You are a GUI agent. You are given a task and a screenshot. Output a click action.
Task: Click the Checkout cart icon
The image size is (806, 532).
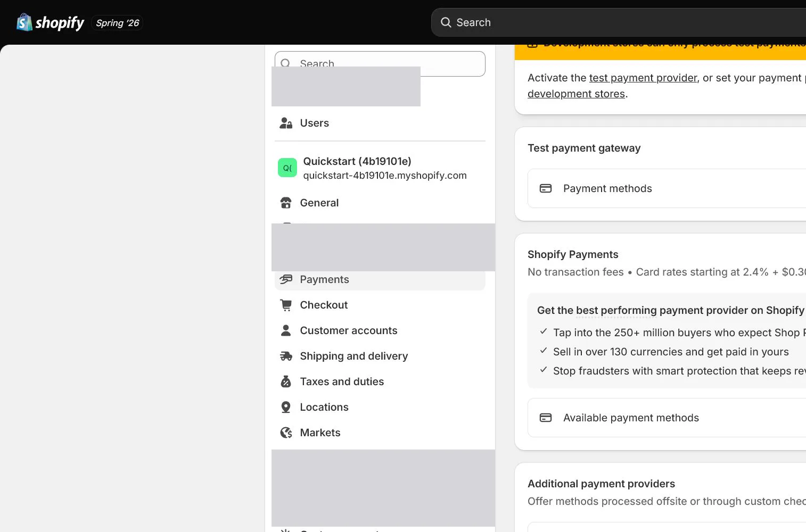[286, 305]
